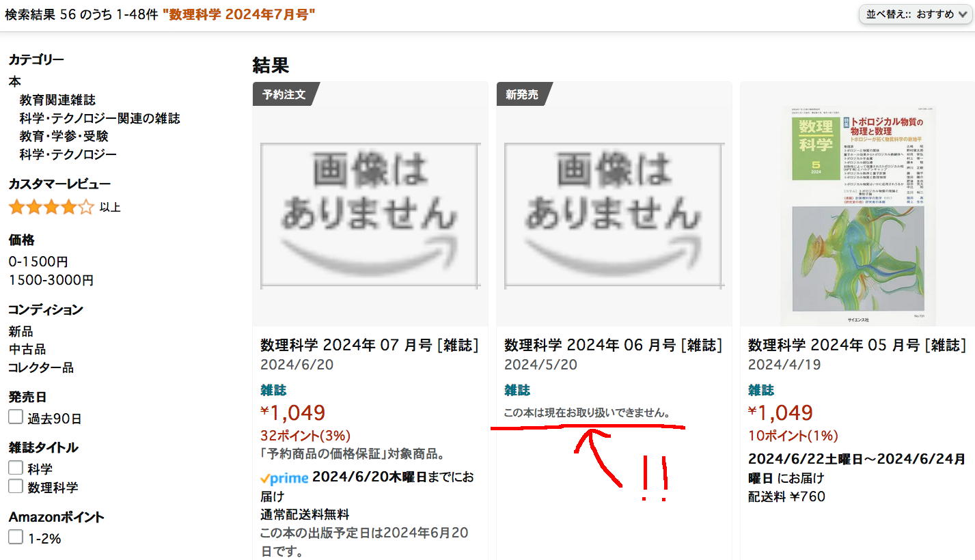Viewport: 975px width, 560px height.
Task: Click the prime badge on 07月号
Action: point(284,478)
